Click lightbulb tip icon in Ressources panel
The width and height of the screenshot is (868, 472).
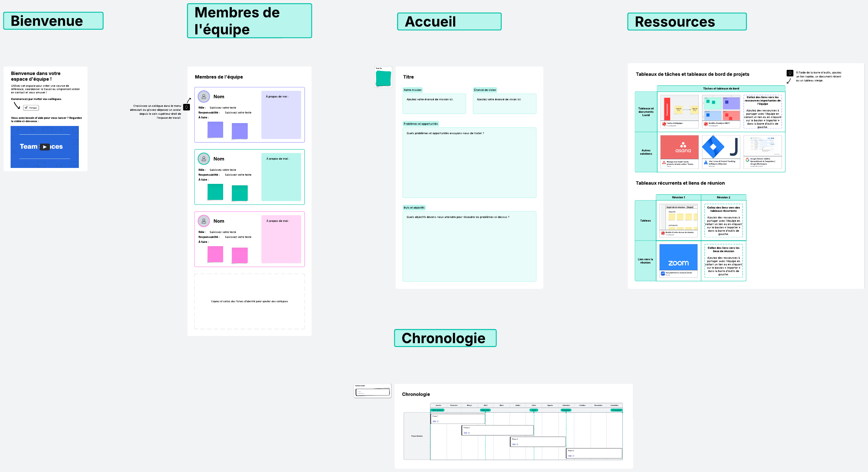point(790,73)
